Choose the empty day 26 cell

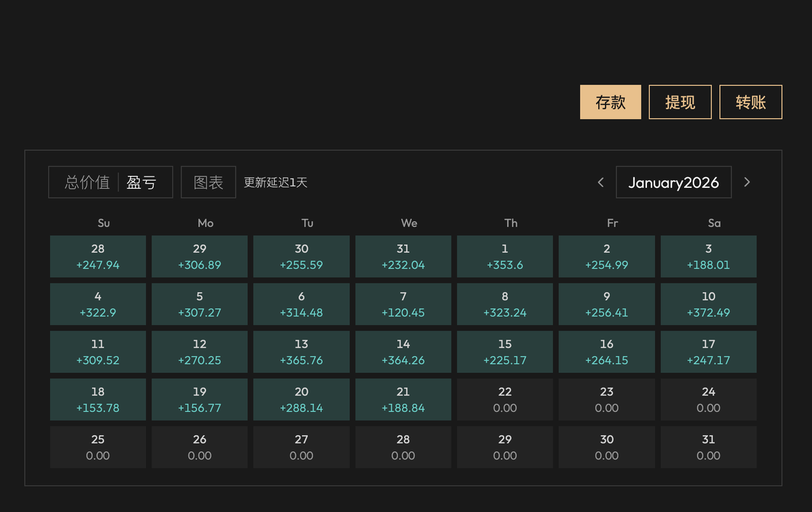pyautogui.click(x=200, y=447)
